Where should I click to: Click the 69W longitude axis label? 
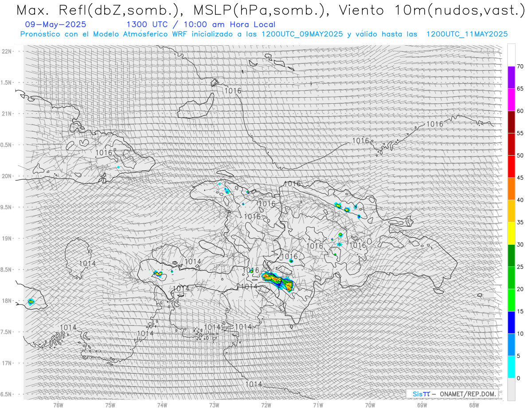[x=422, y=404]
